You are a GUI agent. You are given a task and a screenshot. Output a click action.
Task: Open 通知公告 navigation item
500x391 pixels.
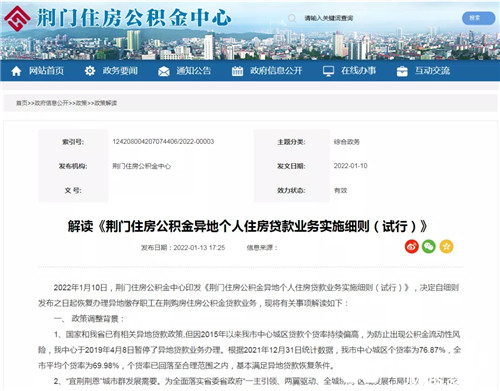point(194,71)
